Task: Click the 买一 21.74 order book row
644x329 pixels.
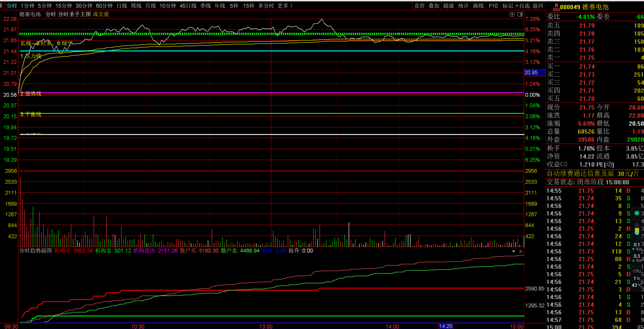Action: (595, 67)
